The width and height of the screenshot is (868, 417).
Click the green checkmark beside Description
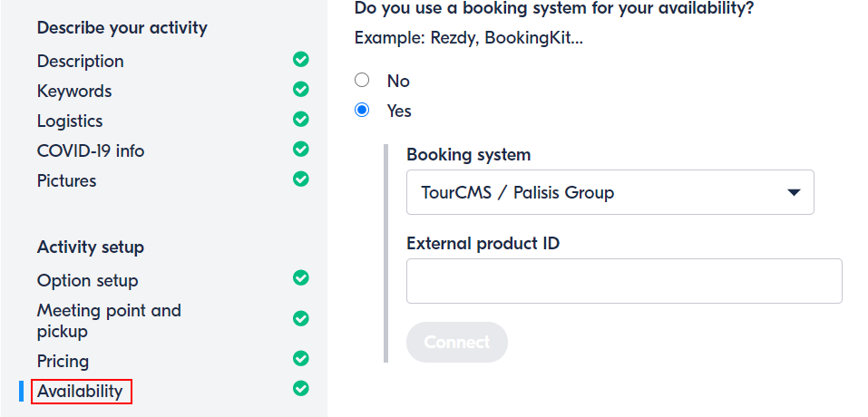300,59
